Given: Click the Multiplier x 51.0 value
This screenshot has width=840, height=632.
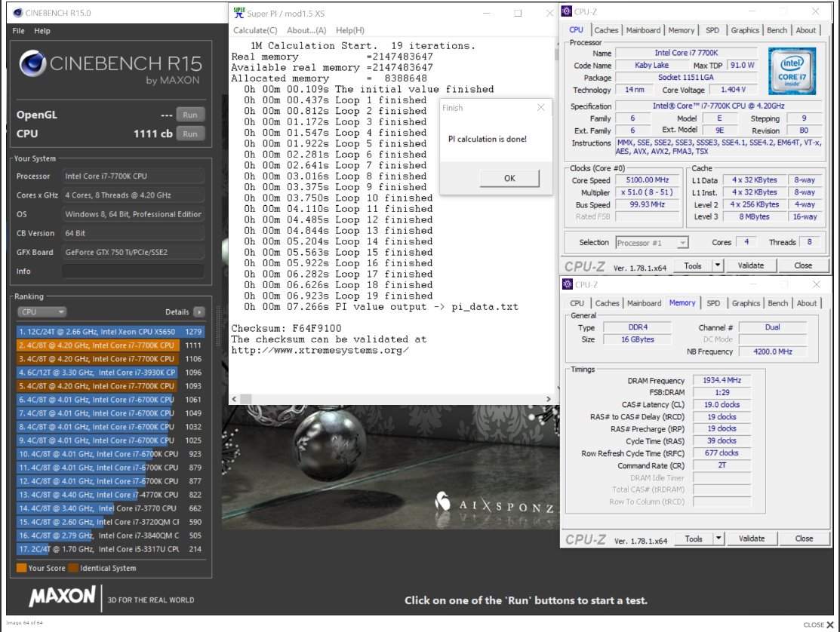Looking at the screenshot, I should [647, 192].
